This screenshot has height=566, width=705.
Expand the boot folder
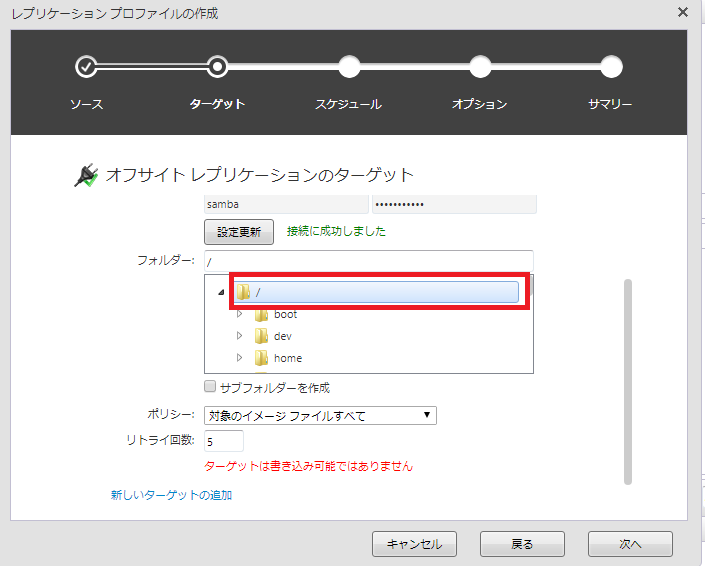tap(240, 314)
